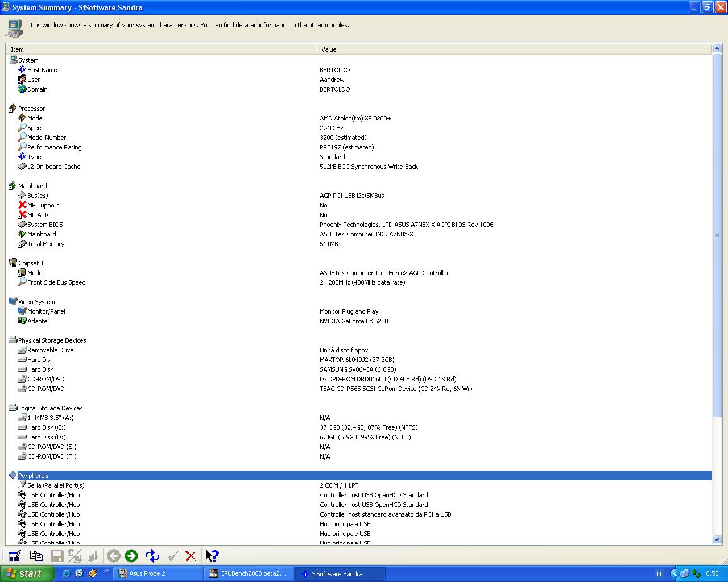Click the red X icon beside MP APIC
Image resolution: width=728 pixels, height=582 pixels.
22,214
